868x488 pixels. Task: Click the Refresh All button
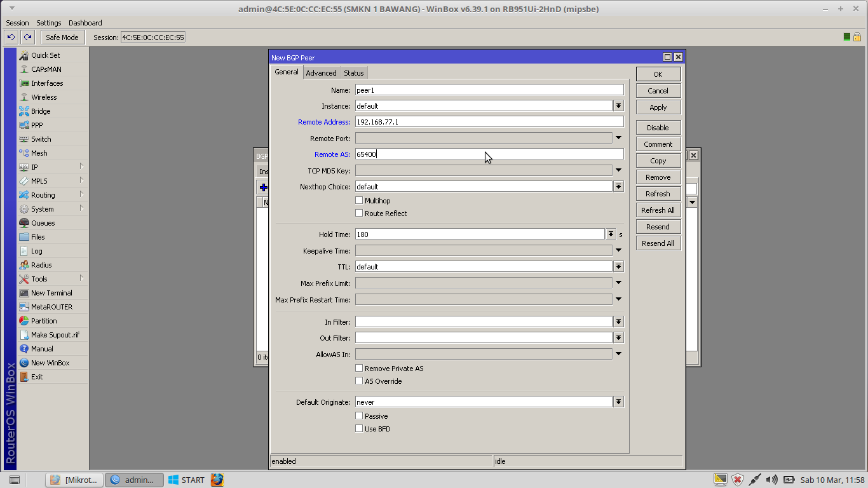658,210
